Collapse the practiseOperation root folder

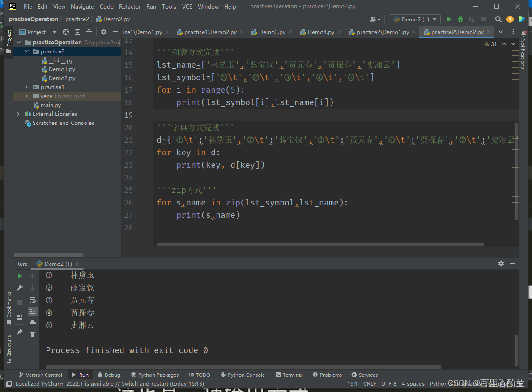point(19,43)
